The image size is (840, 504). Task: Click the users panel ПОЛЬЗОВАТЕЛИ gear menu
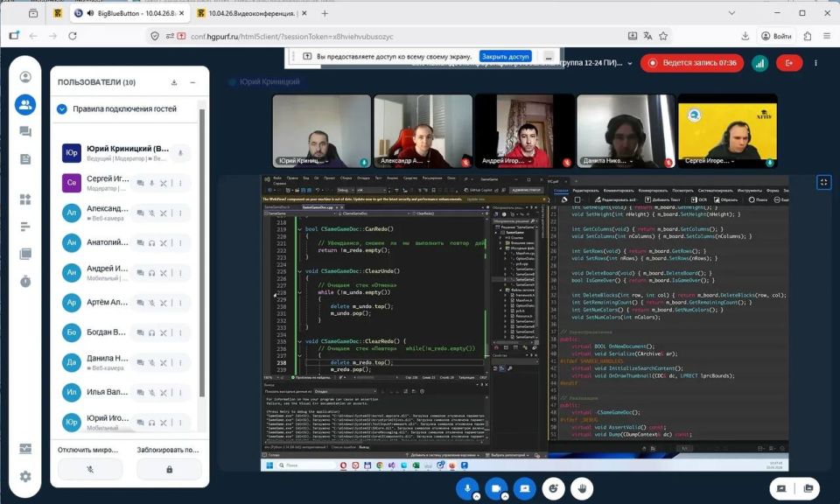(x=173, y=82)
